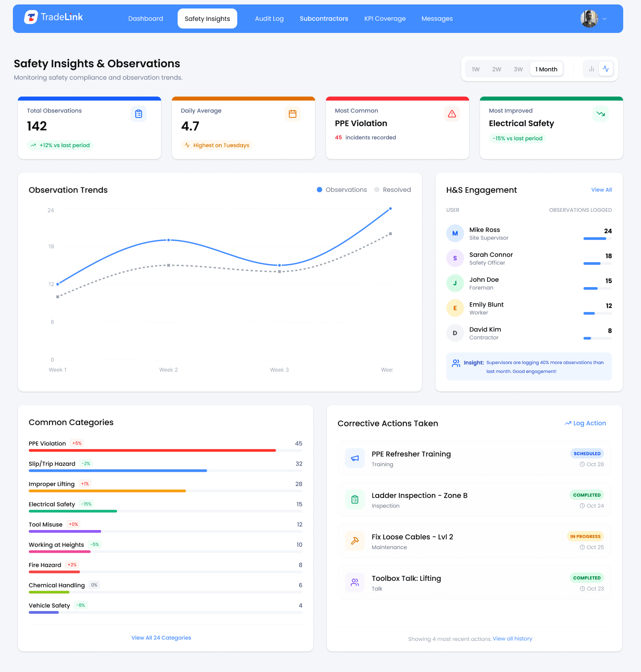Click the Week 2 point on Observations line

click(169, 240)
